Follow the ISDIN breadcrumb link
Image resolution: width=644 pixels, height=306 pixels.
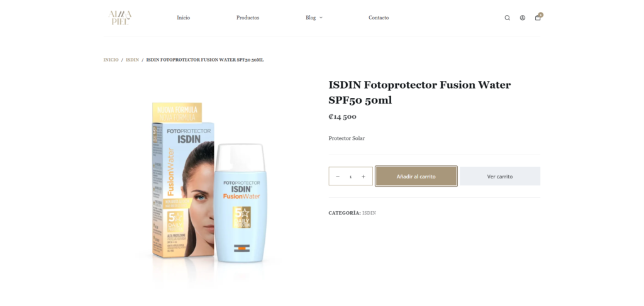(x=132, y=60)
